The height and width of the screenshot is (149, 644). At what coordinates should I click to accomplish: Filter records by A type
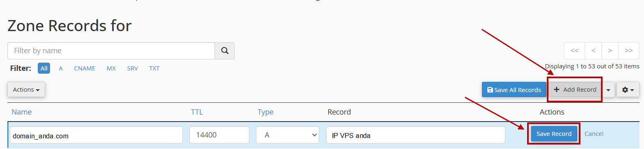(x=61, y=68)
